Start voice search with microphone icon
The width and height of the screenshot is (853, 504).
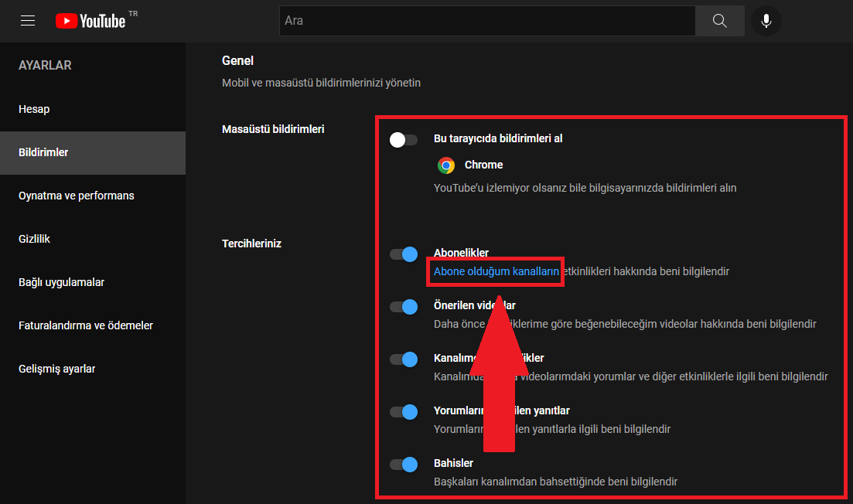(766, 21)
